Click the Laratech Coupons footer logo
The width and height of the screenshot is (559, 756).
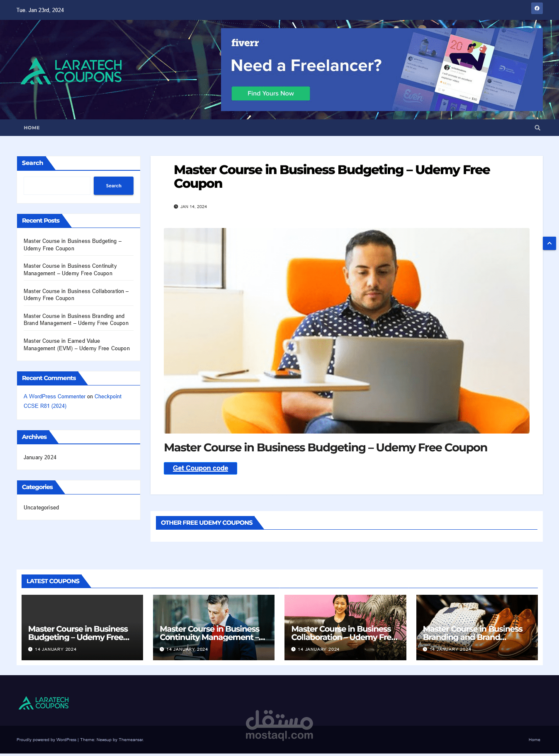44,703
